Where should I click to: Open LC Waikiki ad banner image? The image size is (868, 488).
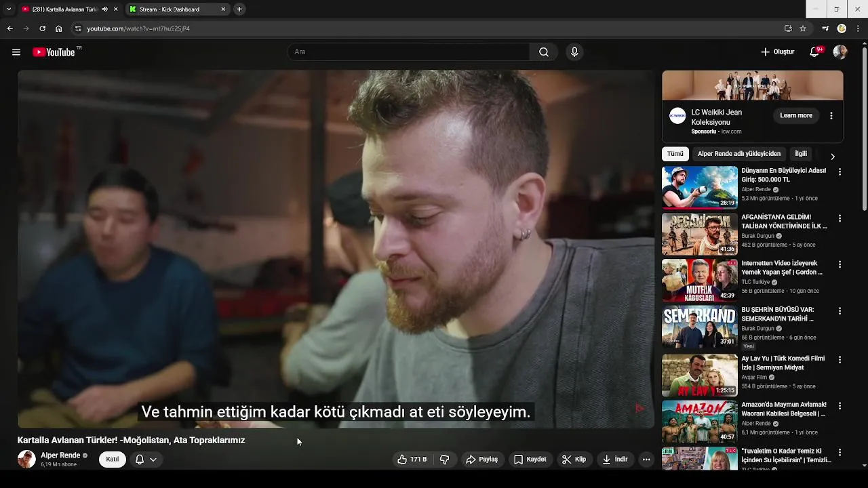[753, 85]
